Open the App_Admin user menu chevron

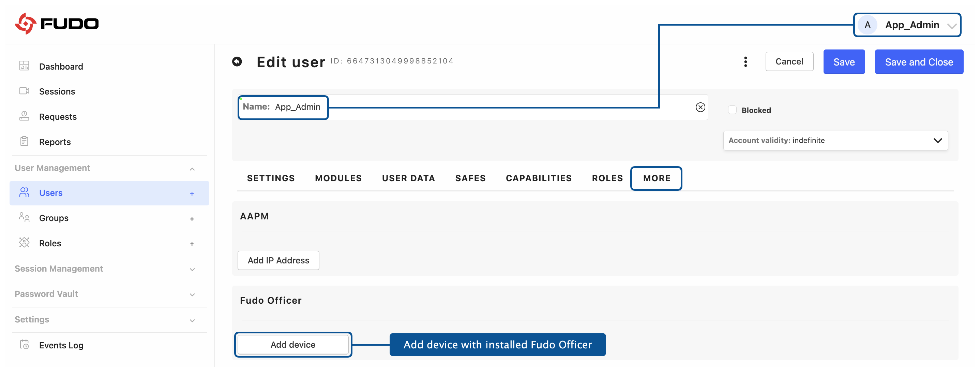coord(952,26)
